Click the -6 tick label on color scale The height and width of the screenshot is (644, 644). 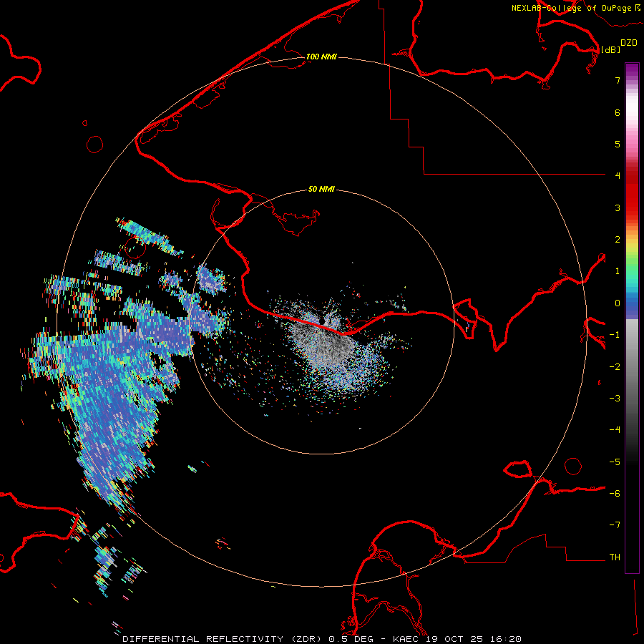pos(615,494)
